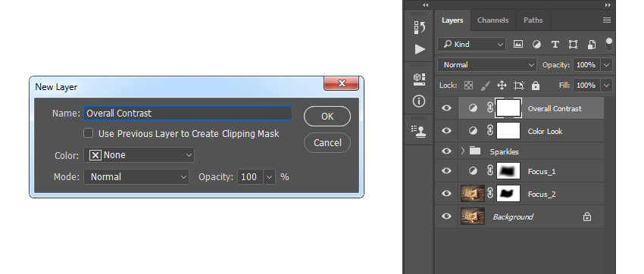The width and height of the screenshot is (644, 274).
Task: Open the History panel icon
Action: [x=419, y=27]
